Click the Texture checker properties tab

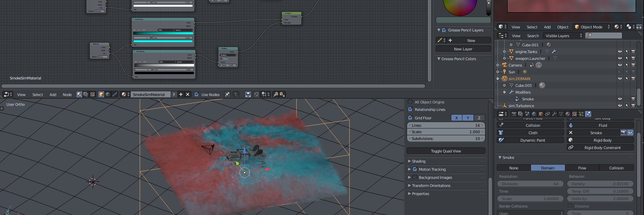pos(574,114)
